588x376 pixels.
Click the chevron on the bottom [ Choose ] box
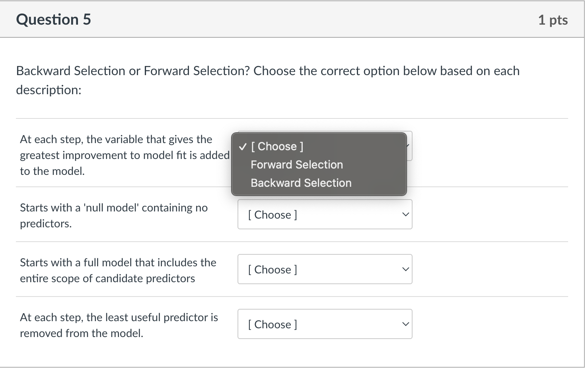tap(405, 324)
